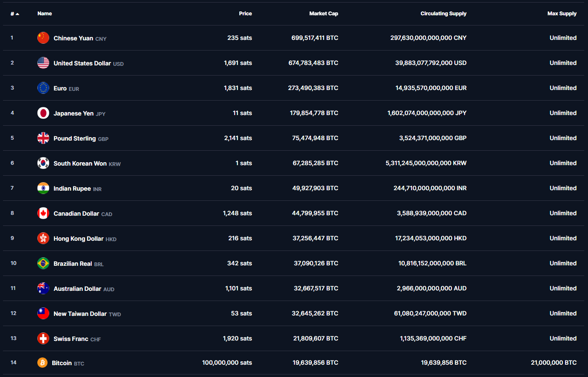
Task: Click Bitcoin's 21,000,000 BTC max supply
Action: pyautogui.click(x=554, y=363)
